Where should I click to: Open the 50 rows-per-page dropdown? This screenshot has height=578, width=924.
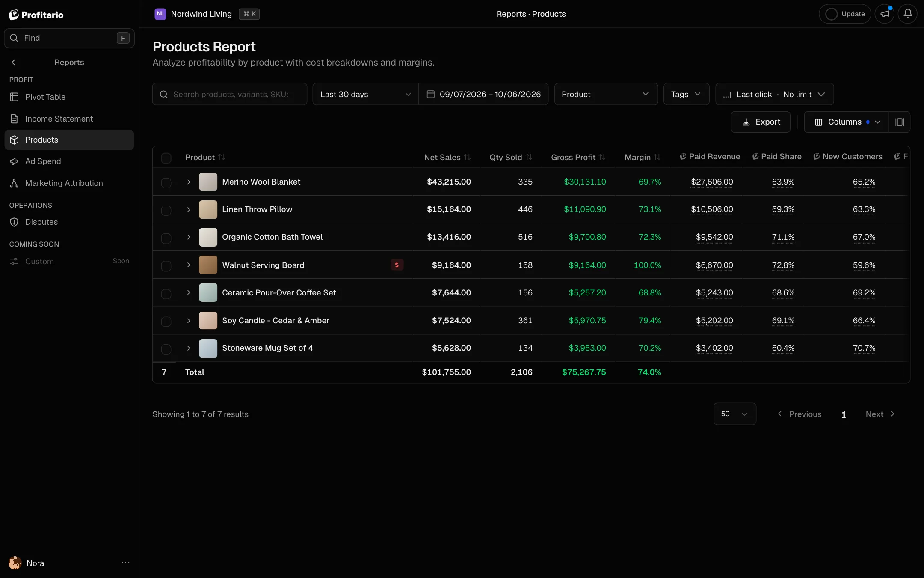734,414
